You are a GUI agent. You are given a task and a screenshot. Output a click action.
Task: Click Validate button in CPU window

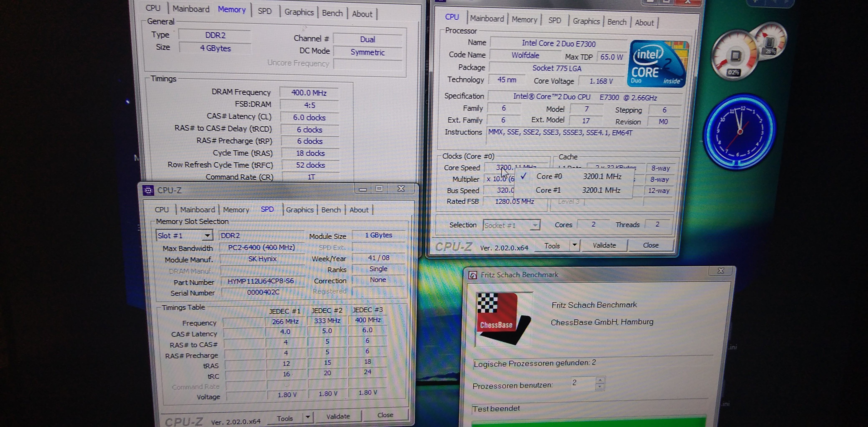[604, 245]
